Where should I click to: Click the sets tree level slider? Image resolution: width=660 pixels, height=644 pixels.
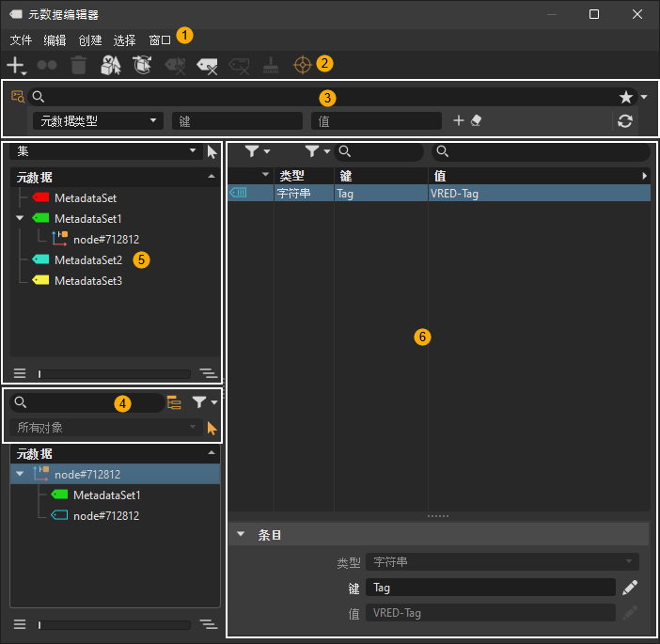114,374
